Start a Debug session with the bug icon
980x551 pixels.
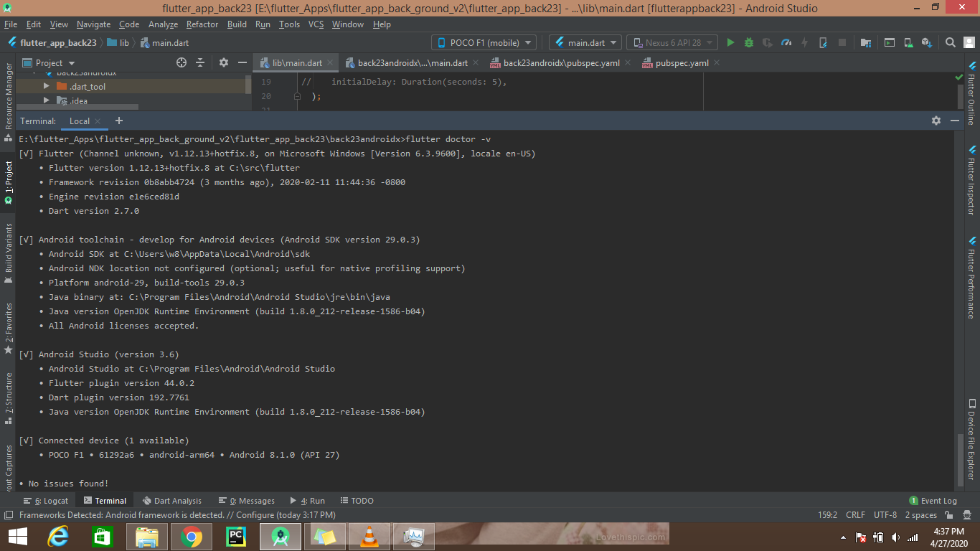click(x=748, y=43)
